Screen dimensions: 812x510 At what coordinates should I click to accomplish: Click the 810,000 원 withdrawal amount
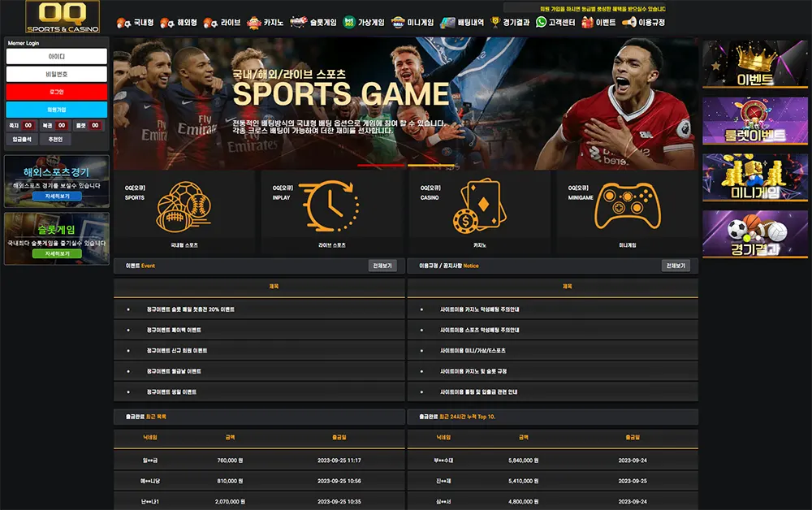[231, 481]
